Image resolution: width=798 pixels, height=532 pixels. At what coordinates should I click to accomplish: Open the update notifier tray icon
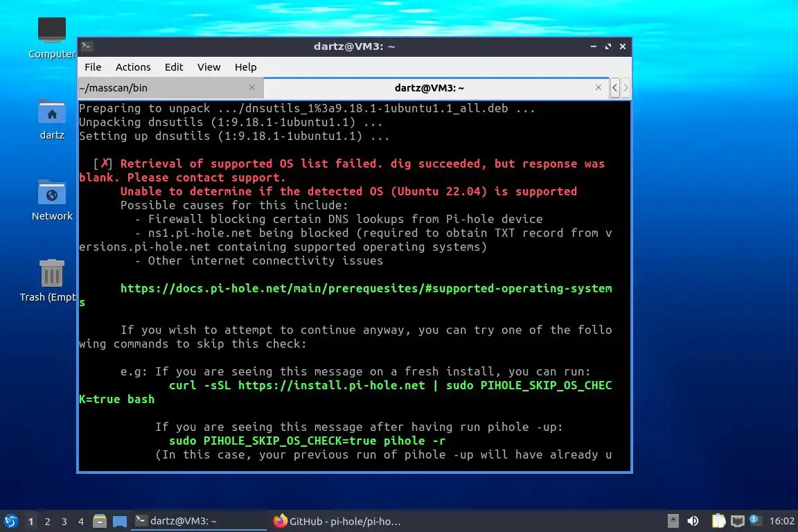[x=755, y=520]
